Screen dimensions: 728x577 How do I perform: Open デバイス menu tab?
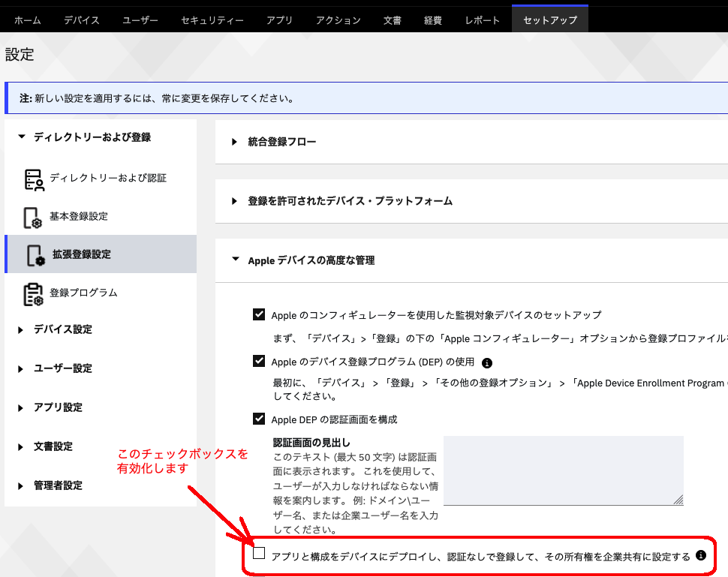click(82, 20)
